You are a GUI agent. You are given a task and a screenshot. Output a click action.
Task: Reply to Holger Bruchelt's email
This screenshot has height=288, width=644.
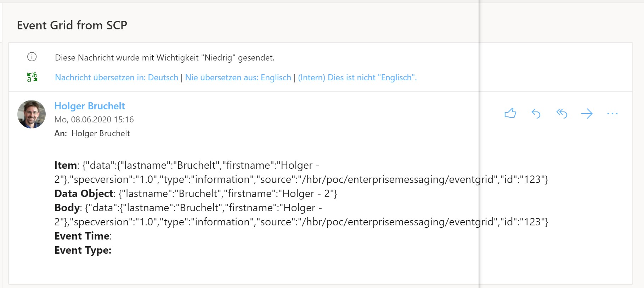pyautogui.click(x=536, y=114)
